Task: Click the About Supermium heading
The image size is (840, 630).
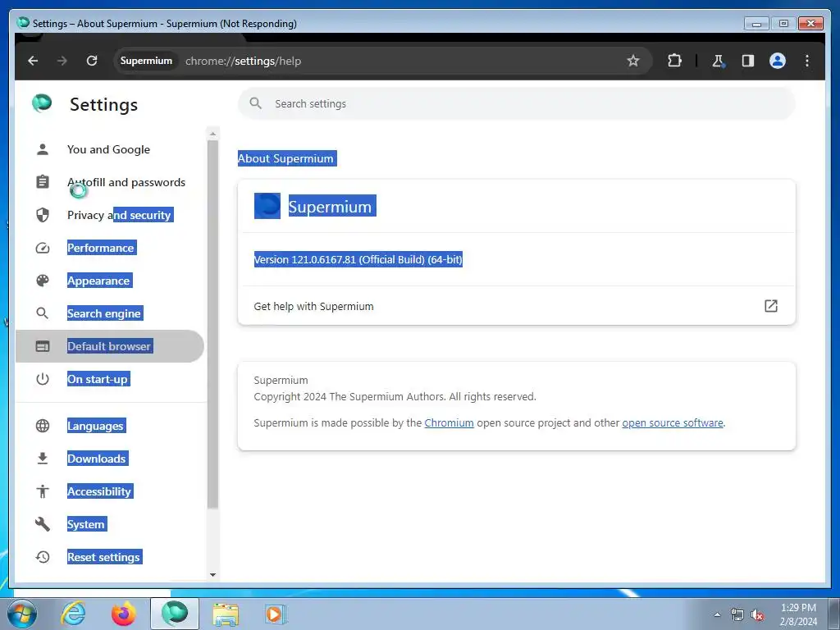Action: (x=285, y=158)
